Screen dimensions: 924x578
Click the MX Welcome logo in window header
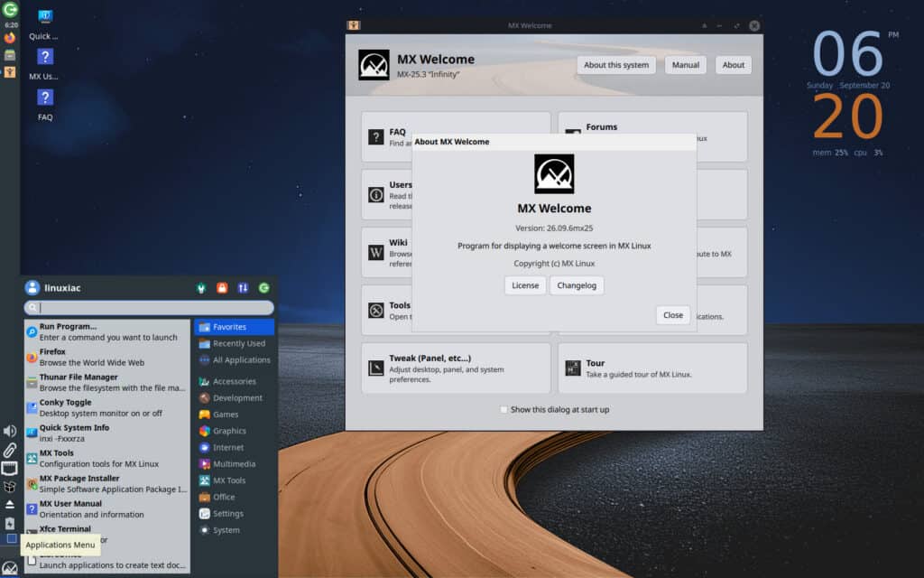point(374,65)
